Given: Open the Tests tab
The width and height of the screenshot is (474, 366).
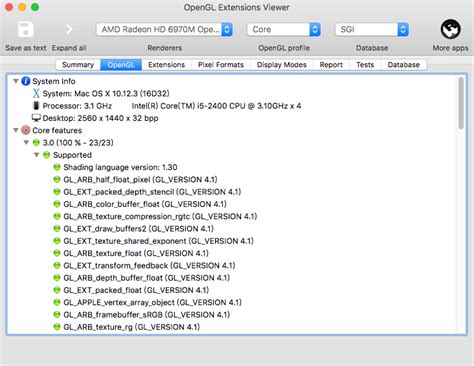Looking at the screenshot, I should 365,65.
